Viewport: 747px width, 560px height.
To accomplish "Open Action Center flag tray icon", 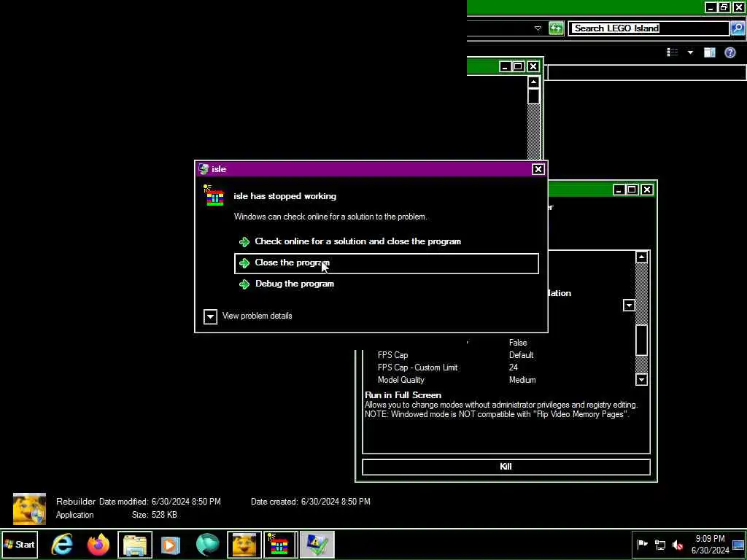I will click(642, 544).
